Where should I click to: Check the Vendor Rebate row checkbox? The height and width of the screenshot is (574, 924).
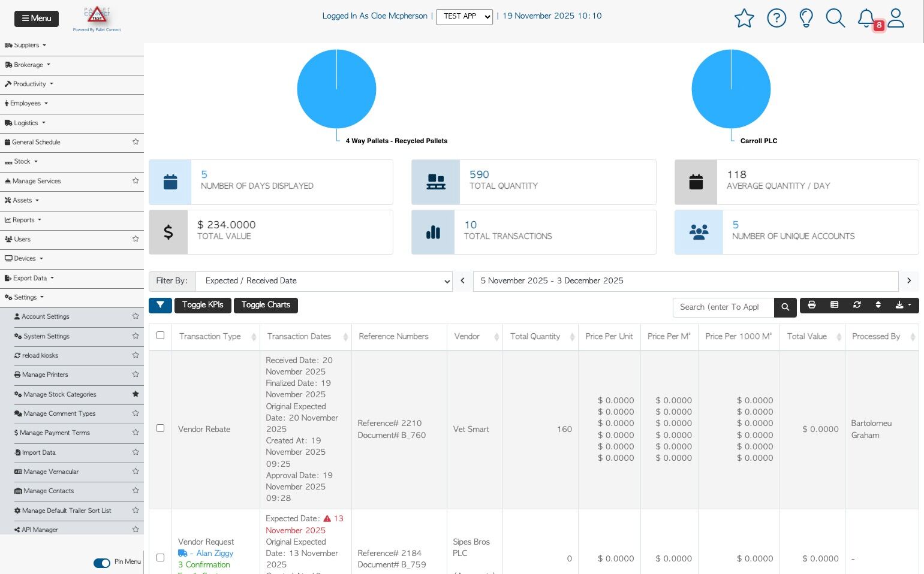point(160,428)
